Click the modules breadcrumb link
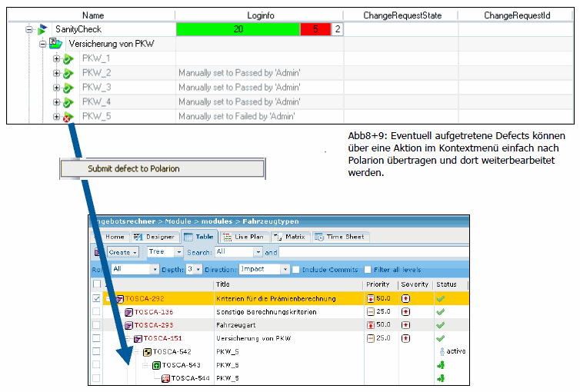Screen dimensions: 580x392 [217, 221]
